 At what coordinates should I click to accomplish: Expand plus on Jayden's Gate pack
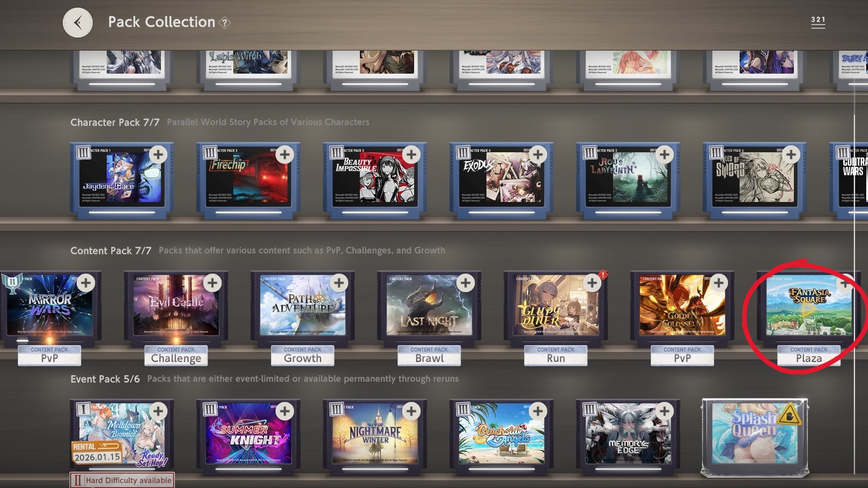click(158, 155)
